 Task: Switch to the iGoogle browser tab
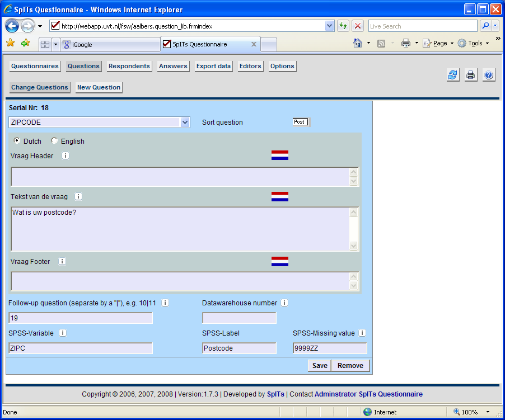pos(110,45)
